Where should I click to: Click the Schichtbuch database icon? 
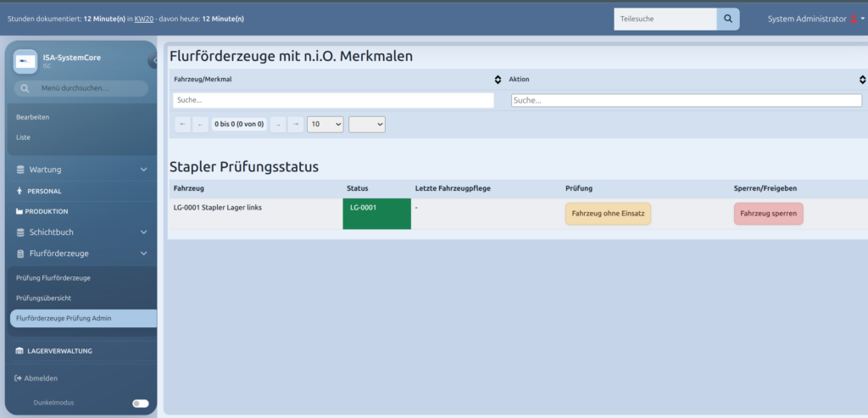pyautogui.click(x=20, y=232)
